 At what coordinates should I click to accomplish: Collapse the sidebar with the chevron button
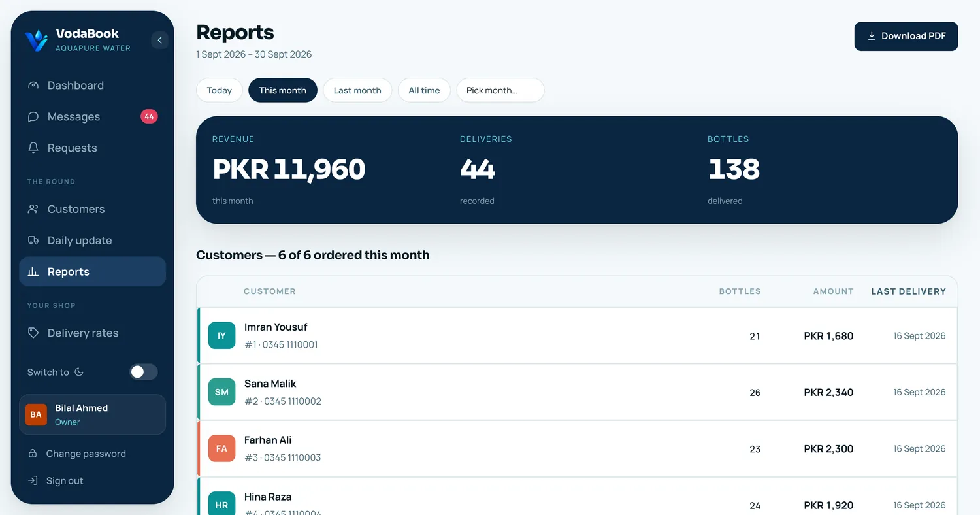pyautogui.click(x=159, y=41)
